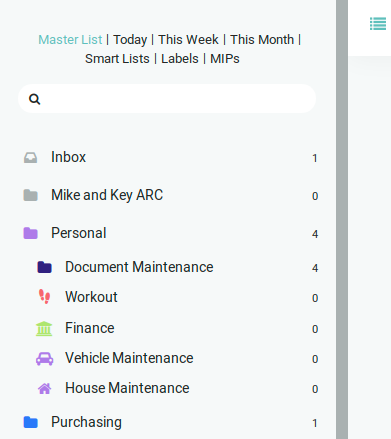Click the Vehicle Maintenance car icon
Screen dimensions: 391x439
point(44,359)
